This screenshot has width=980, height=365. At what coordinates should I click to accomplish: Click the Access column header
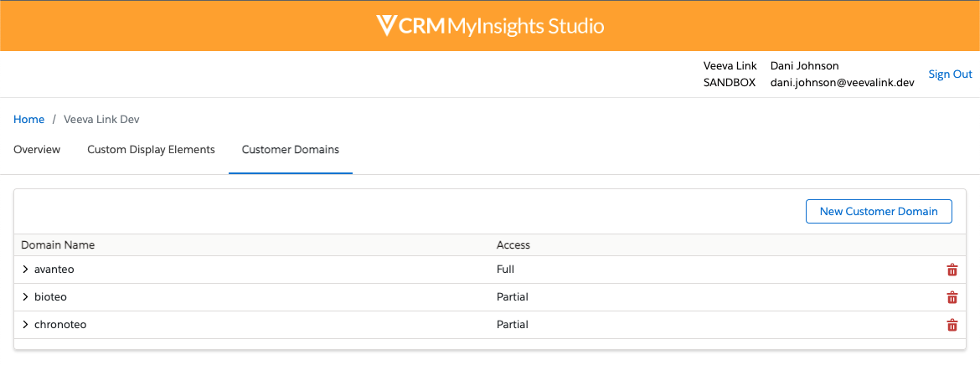[x=513, y=245]
